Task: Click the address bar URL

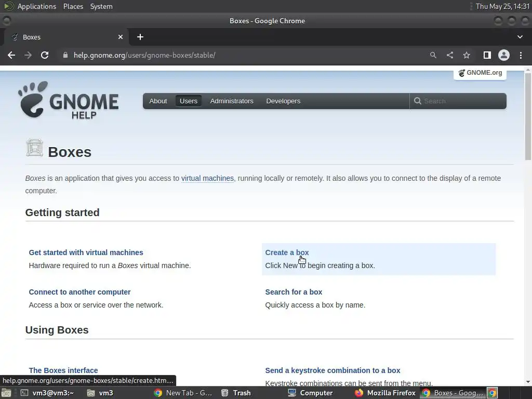Action: coord(144,55)
